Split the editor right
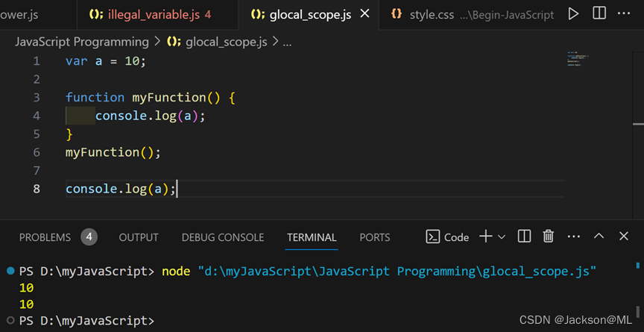644x332 pixels. 599,13
